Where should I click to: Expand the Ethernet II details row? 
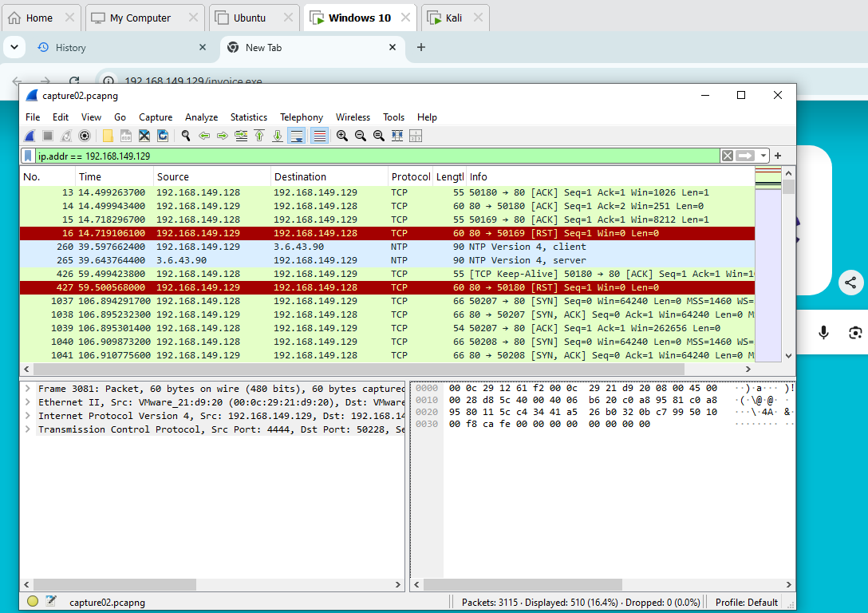point(27,402)
